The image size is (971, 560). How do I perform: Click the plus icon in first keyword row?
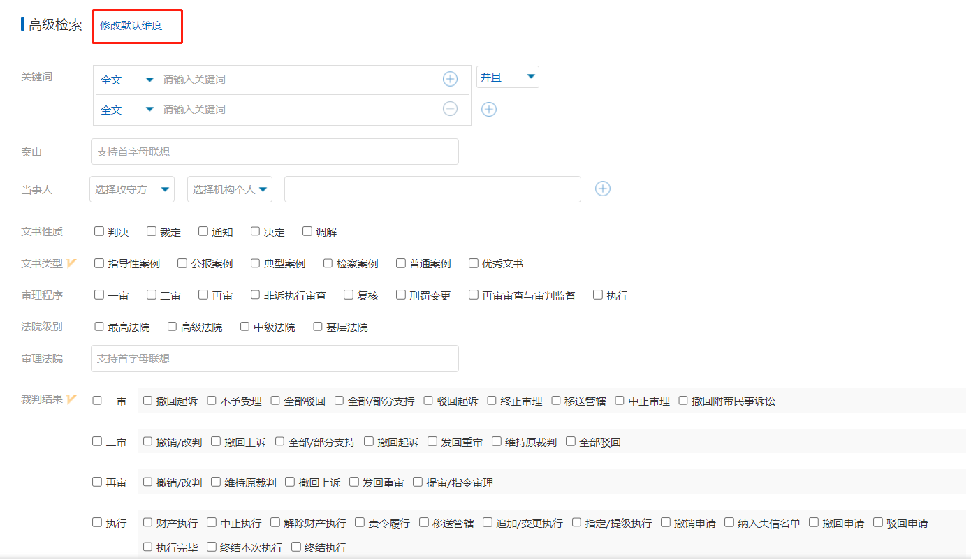pos(450,79)
